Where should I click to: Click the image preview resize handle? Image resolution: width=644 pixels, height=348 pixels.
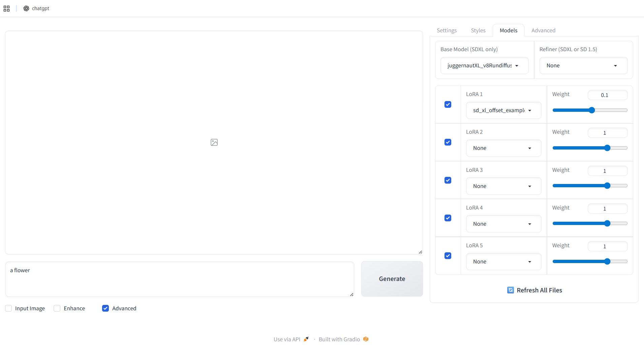pyautogui.click(x=420, y=252)
